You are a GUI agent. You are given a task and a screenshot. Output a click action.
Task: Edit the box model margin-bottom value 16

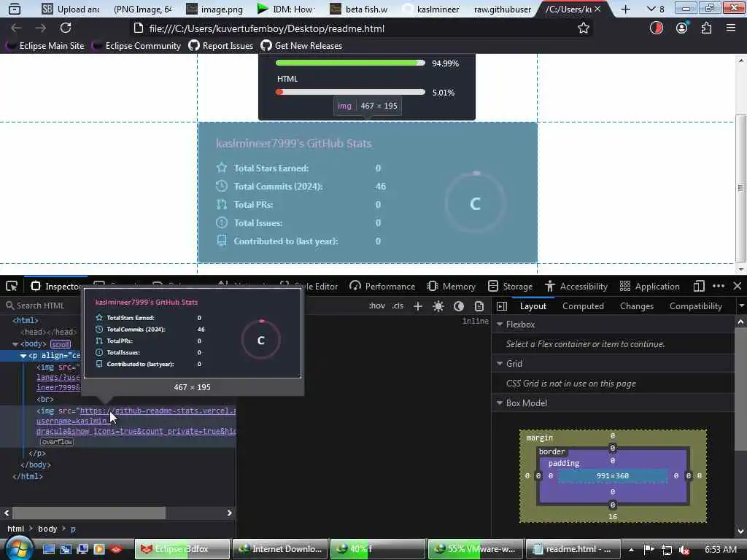pos(613,517)
